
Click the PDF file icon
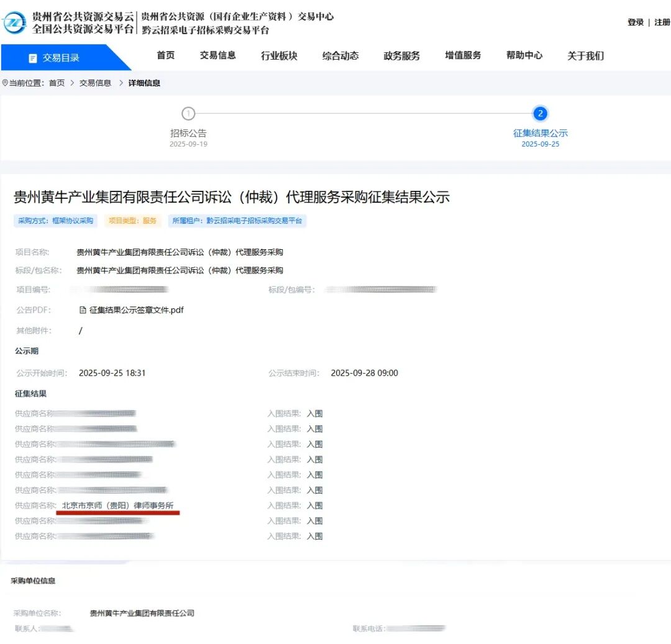click(83, 310)
